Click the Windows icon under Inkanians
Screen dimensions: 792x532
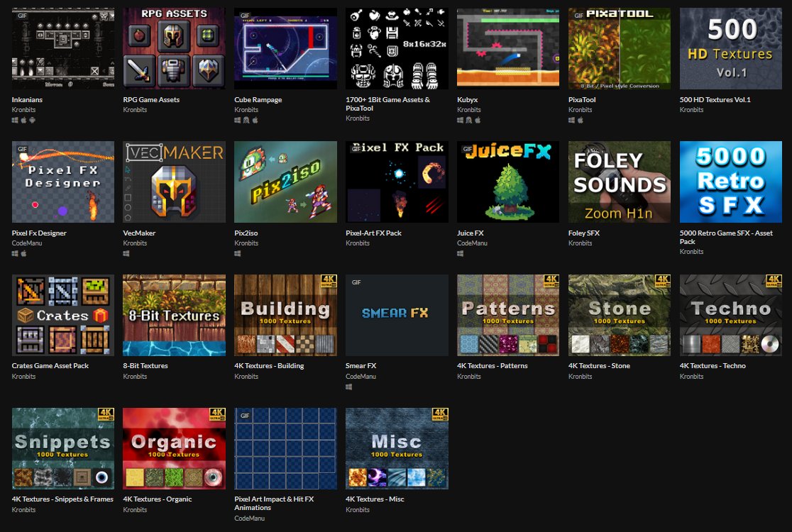coord(15,120)
